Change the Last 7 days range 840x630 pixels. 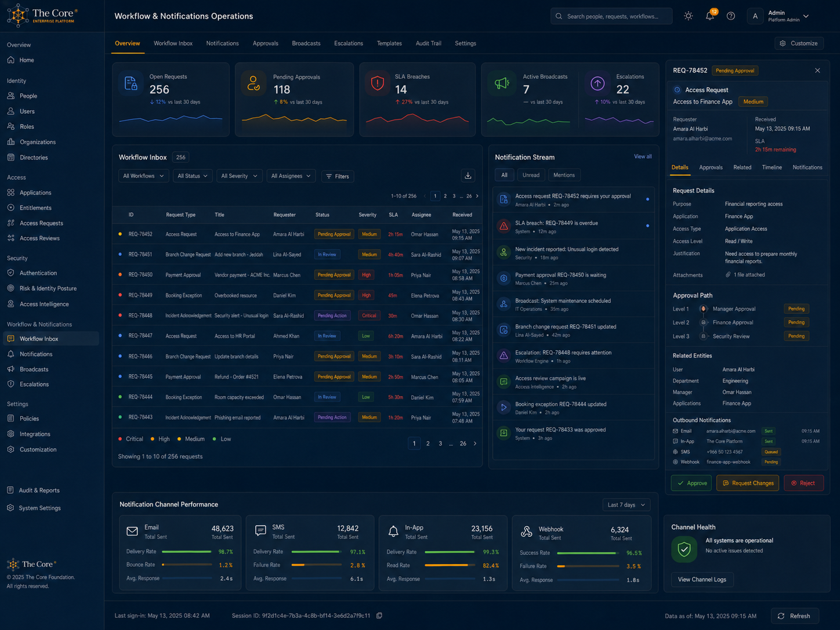point(626,505)
